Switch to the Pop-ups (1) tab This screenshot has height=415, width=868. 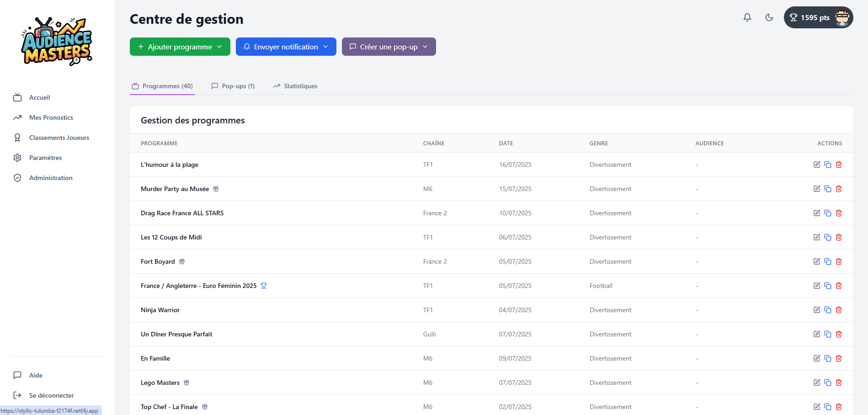(x=233, y=86)
